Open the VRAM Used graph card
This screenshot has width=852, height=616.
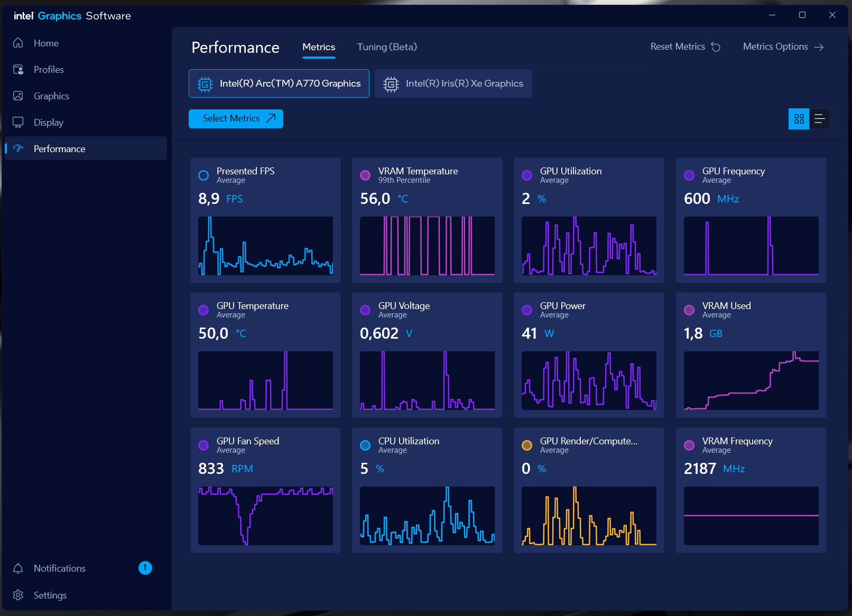(x=751, y=355)
